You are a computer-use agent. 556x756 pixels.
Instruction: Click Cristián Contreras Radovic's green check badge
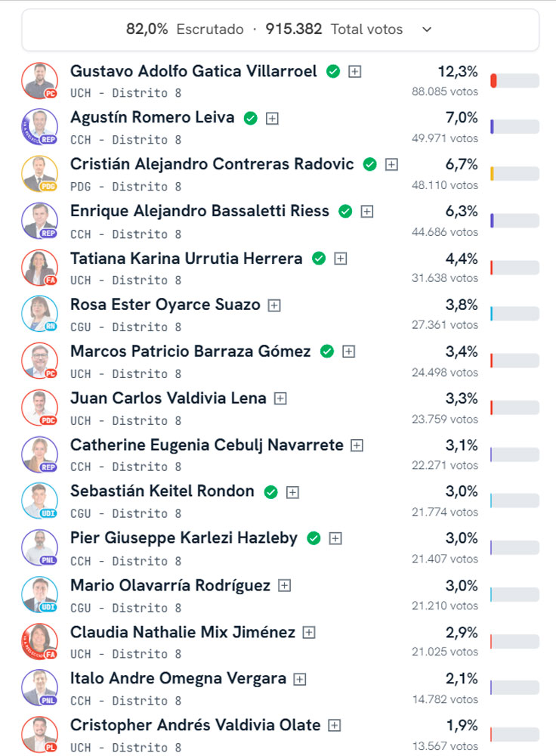(369, 165)
